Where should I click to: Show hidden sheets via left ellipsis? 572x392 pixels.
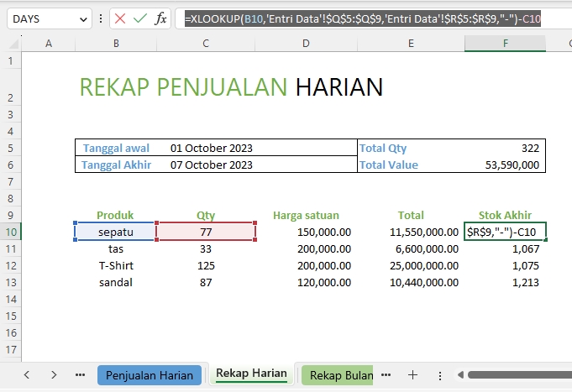(x=80, y=375)
